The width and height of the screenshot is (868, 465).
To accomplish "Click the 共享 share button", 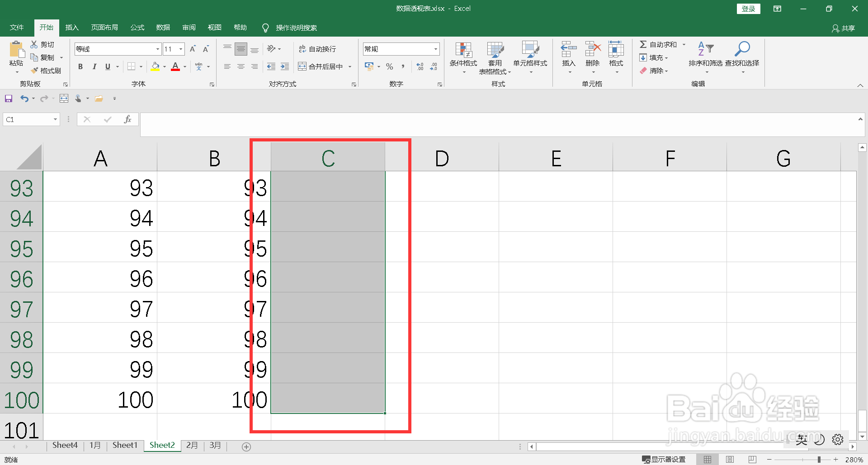I will (x=844, y=28).
